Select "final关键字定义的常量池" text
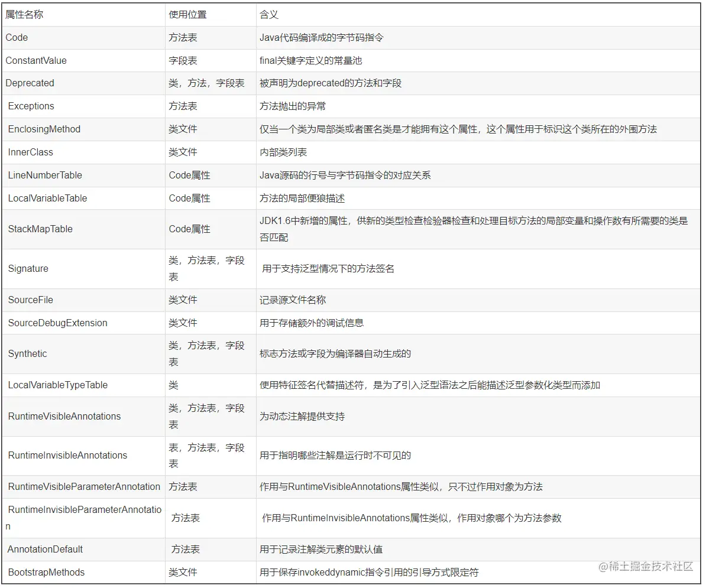Screen dimensions: 709x588 click(x=310, y=60)
